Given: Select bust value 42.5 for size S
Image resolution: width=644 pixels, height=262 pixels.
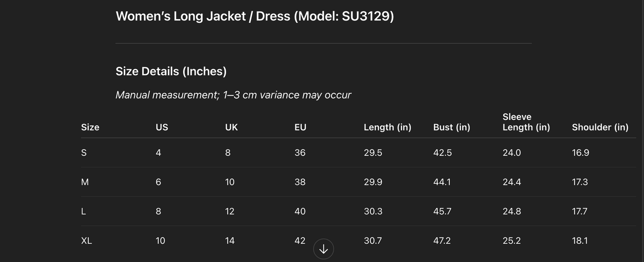Looking at the screenshot, I should 443,152.
